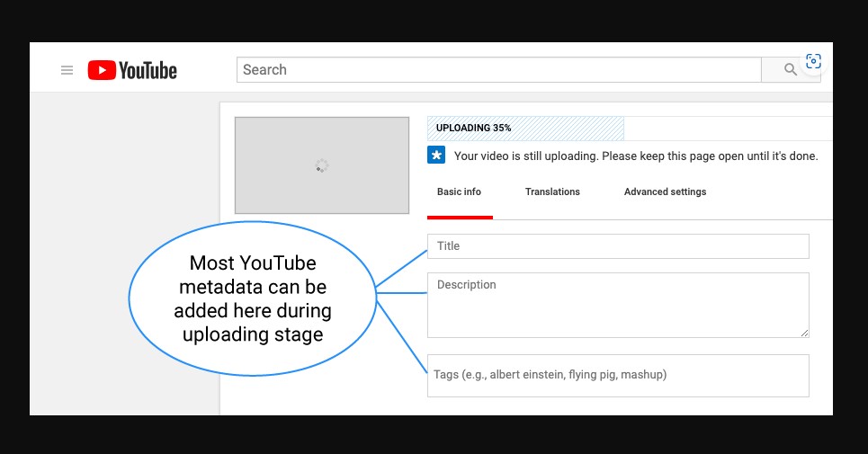Click the video thumbnail placeholder
Image resolution: width=868 pixels, height=454 pixels.
[x=322, y=165]
